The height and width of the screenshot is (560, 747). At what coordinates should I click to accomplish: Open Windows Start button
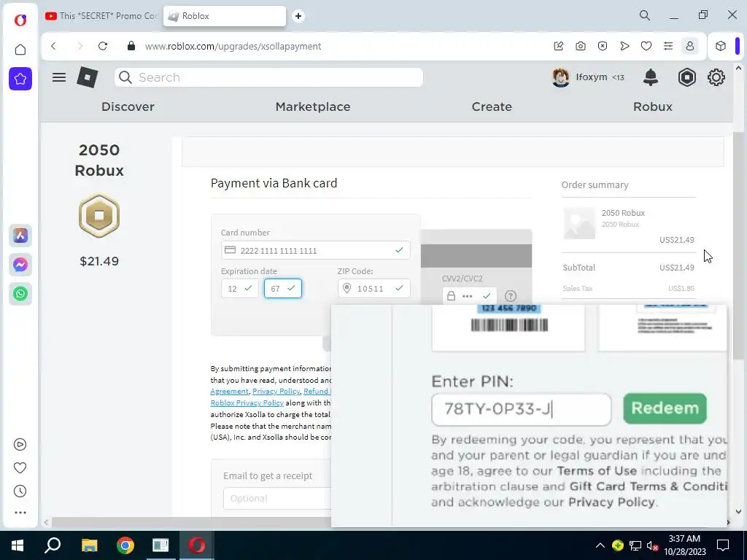(18, 545)
